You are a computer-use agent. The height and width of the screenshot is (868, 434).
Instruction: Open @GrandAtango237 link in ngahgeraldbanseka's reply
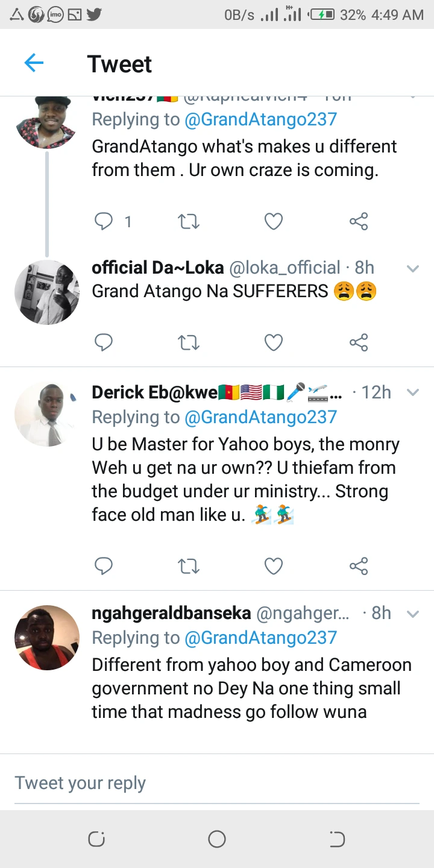click(x=260, y=638)
